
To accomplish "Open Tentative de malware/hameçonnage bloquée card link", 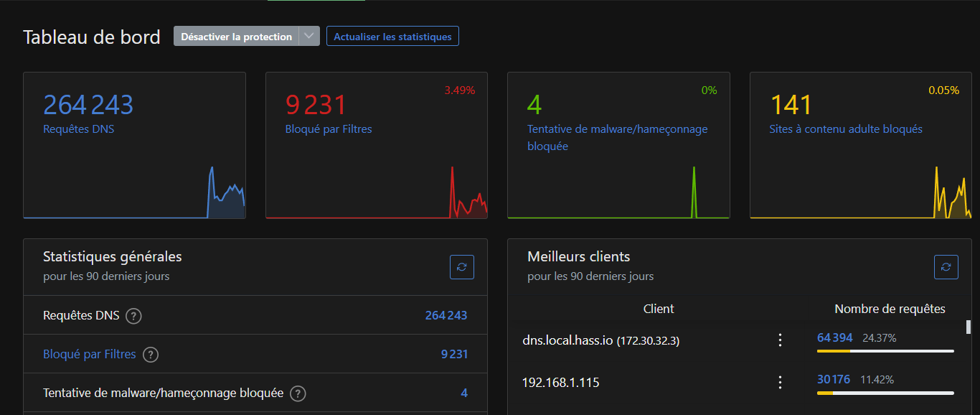I will [x=618, y=137].
